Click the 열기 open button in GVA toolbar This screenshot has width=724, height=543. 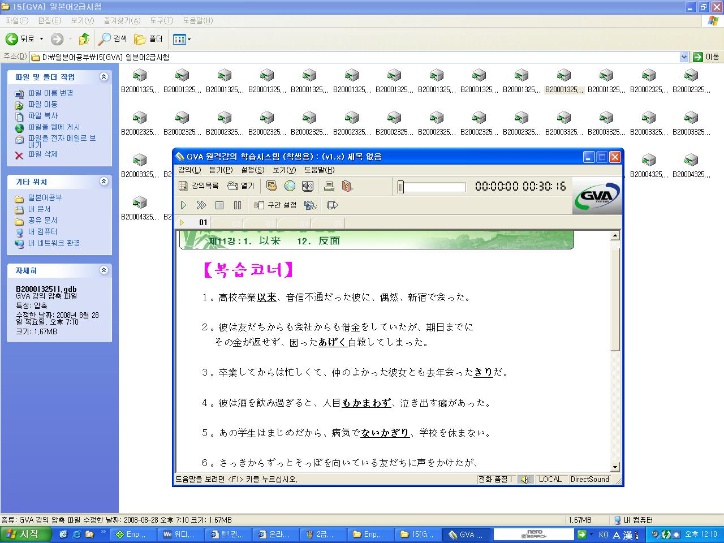coord(240,186)
